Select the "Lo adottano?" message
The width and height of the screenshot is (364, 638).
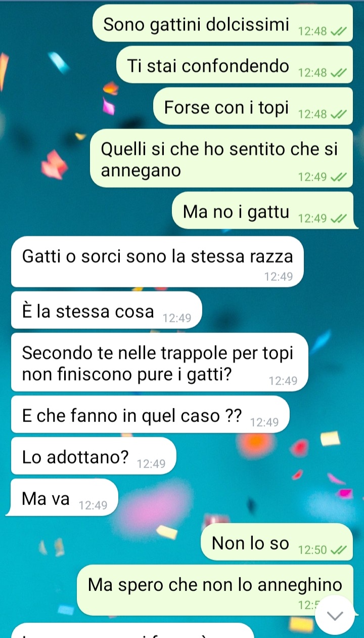(x=94, y=456)
